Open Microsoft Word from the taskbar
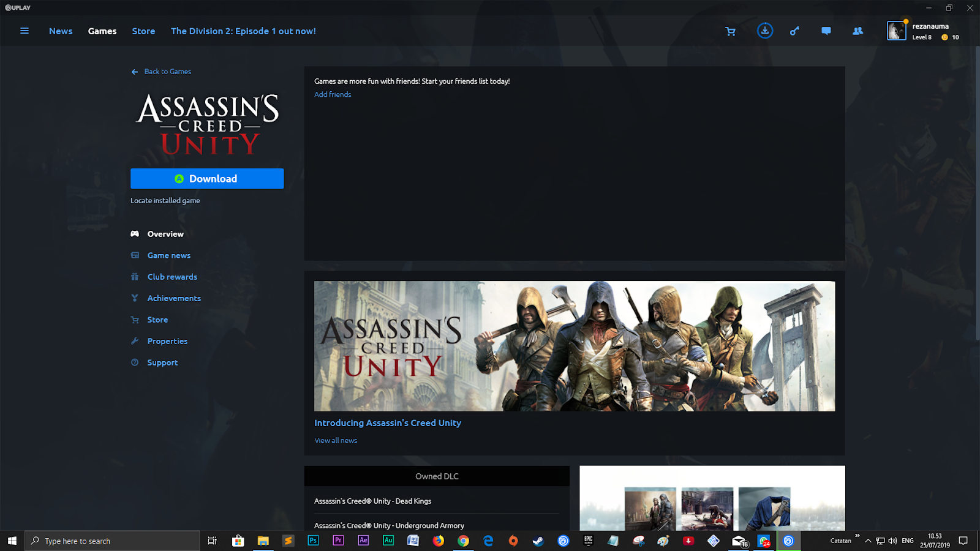Viewport: 980px width, 551px height. pos(413,541)
